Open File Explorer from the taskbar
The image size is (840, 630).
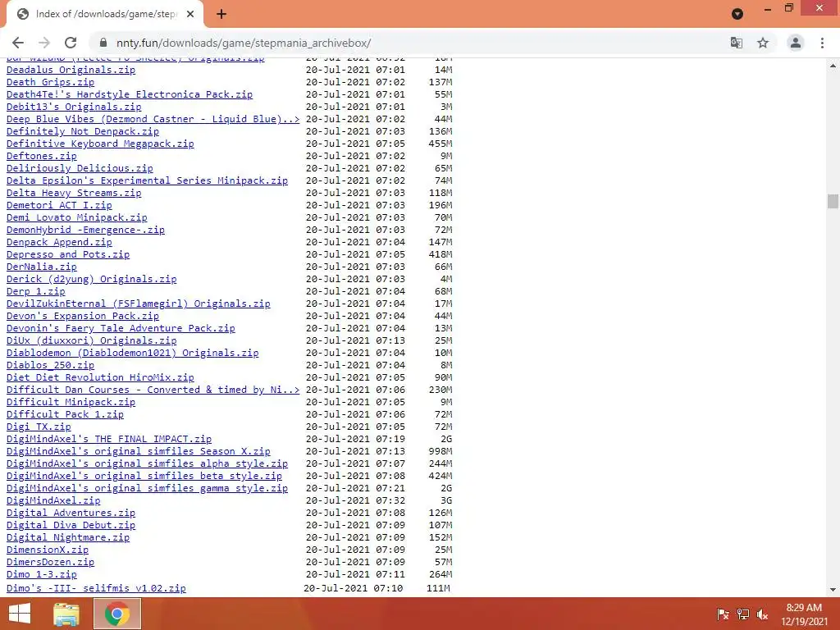(x=66, y=614)
